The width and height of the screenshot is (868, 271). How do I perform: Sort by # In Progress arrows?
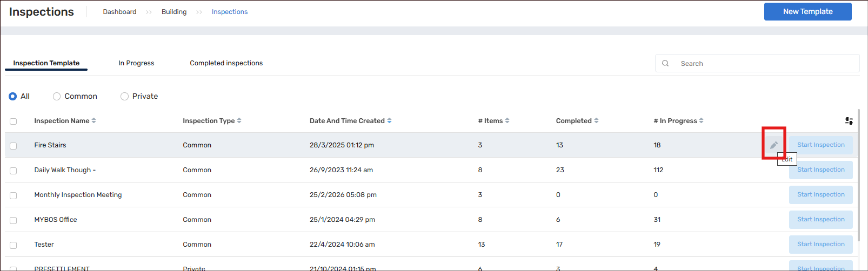pyautogui.click(x=701, y=121)
